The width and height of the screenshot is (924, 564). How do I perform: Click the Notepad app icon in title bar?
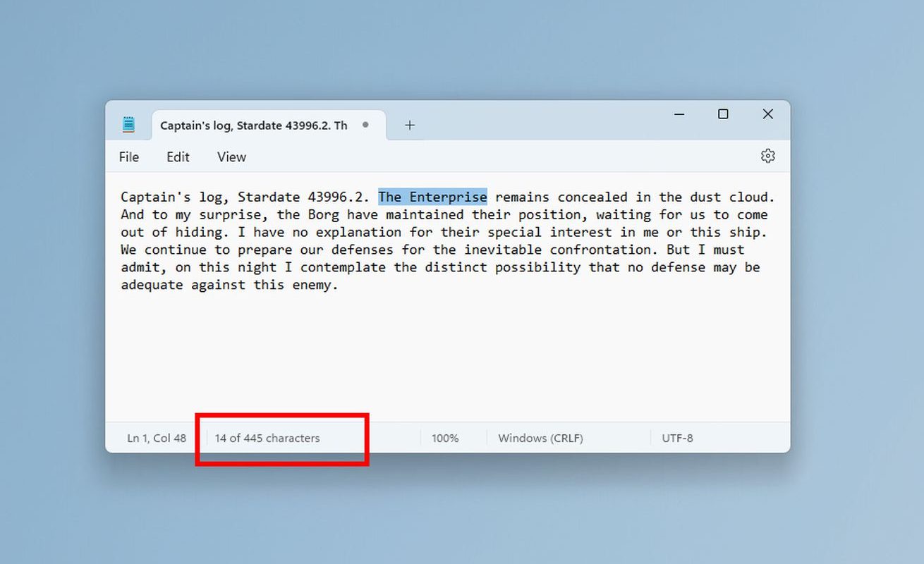point(128,125)
